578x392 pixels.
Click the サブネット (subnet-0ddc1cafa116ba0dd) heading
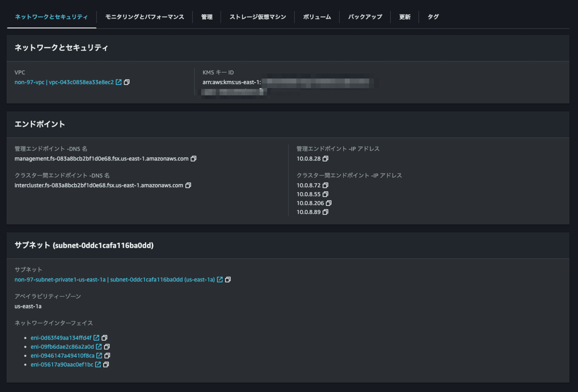[84, 245]
